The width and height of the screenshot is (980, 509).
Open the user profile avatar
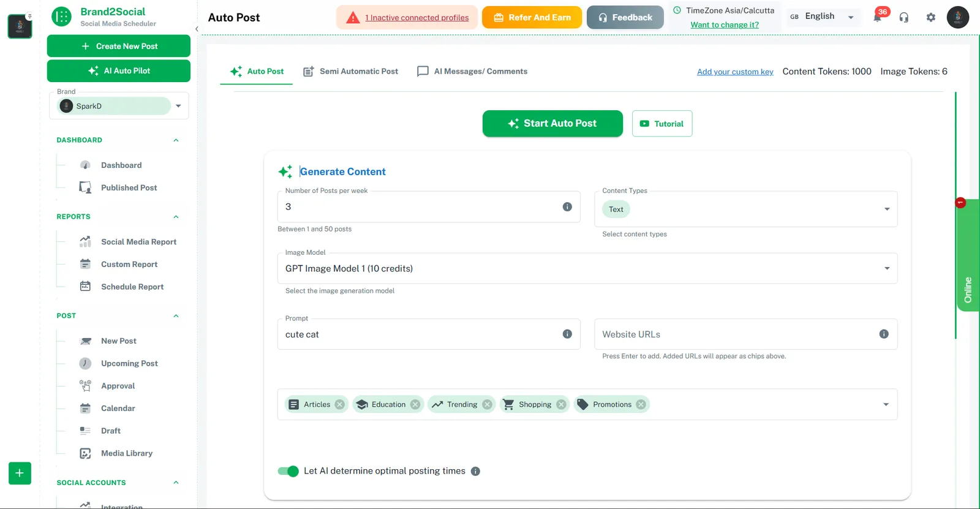pyautogui.click(x=958, y=17)
